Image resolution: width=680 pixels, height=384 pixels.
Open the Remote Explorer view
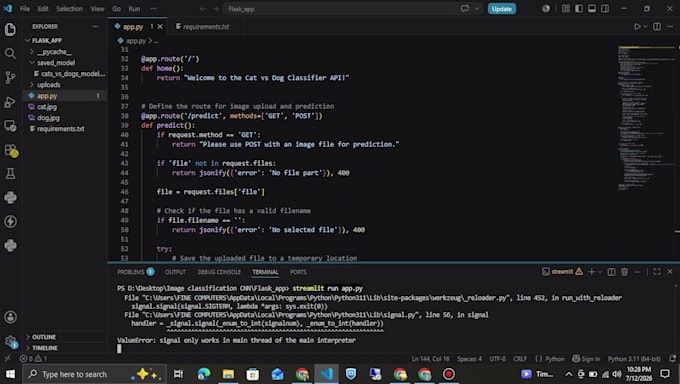point(10,126)
